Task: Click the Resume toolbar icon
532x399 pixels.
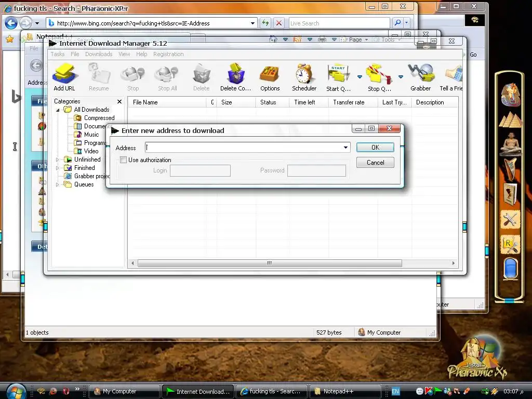Action: click(x=99, y=77)
